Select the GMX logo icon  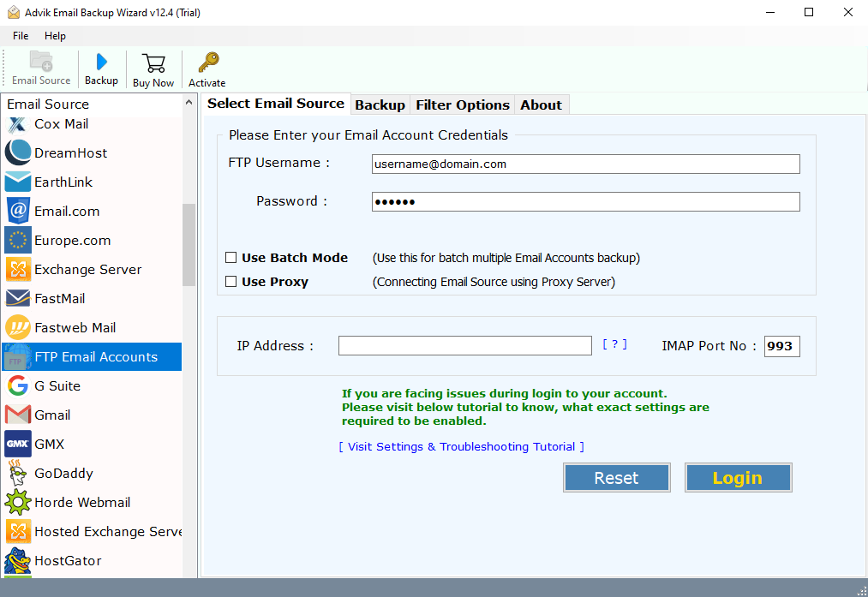(x=18, y=444)
